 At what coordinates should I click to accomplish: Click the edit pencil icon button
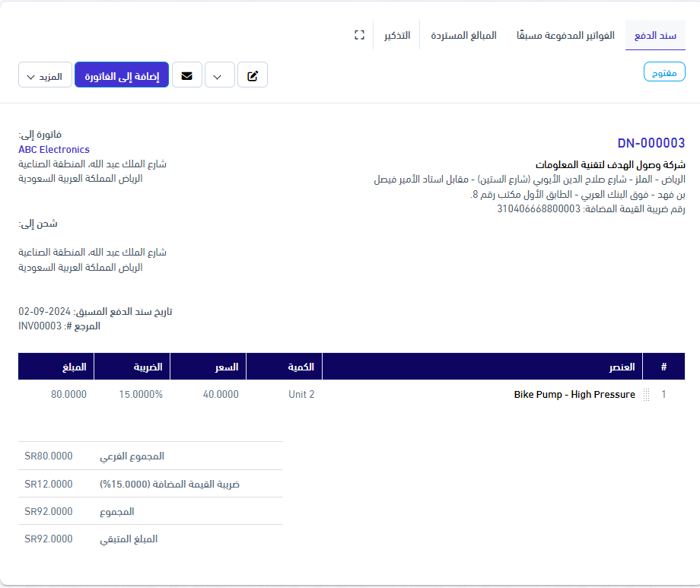(253, 76)
